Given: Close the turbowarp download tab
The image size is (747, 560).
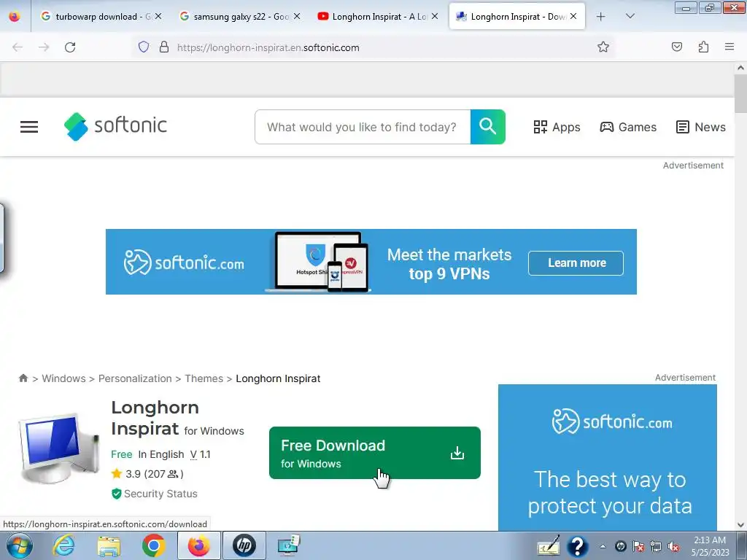Looking at the screenshot, I should pyautogui.click(x=158, y=16).
